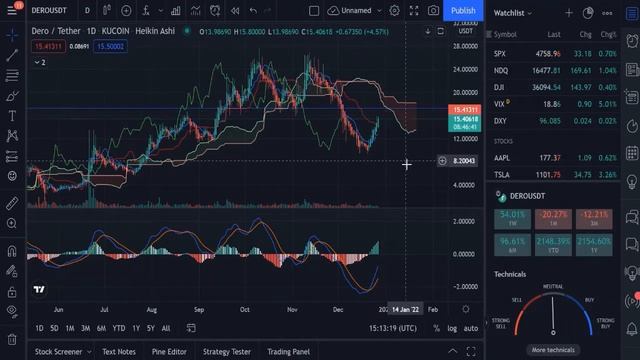640x360 pixels.
Task: Start bar replay mode
Action: tap(235, 11)
